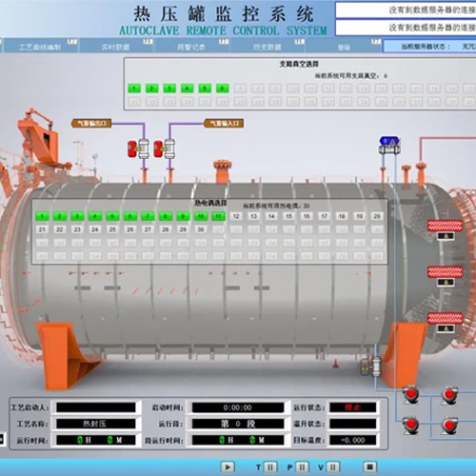Toggle vacuum branch 6 green selector
Screen dimensions: 476x476
tap(223, 89)
